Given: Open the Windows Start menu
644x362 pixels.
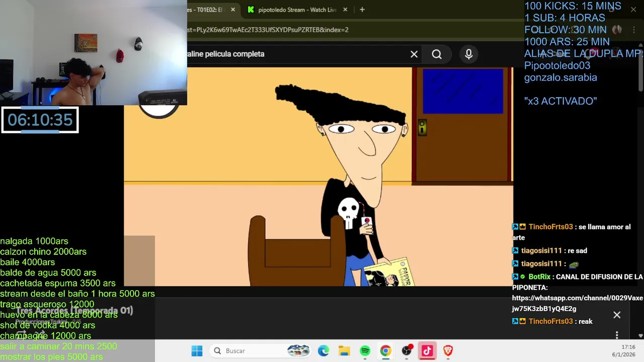Looking at the screenshot, I should point(197,351).
